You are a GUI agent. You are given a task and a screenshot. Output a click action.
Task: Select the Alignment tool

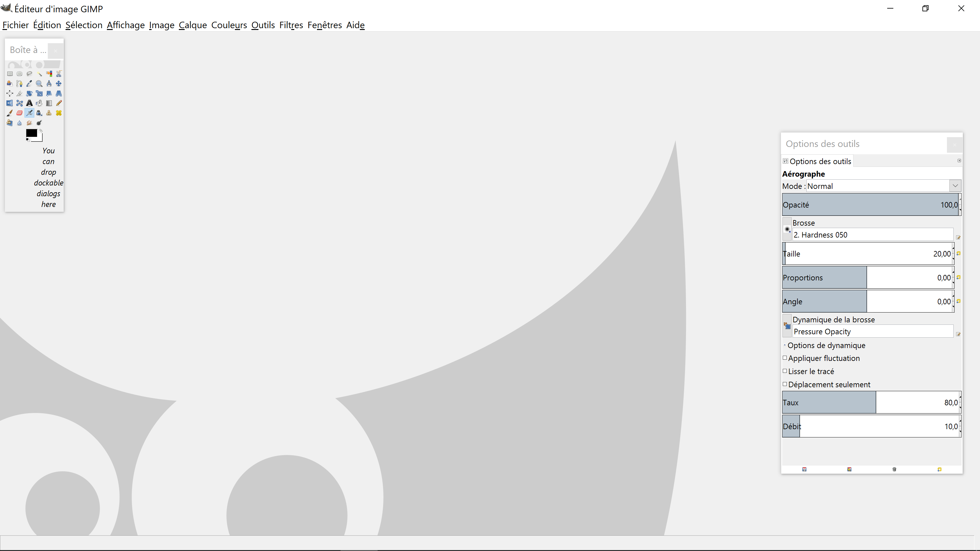click(9, 94)
